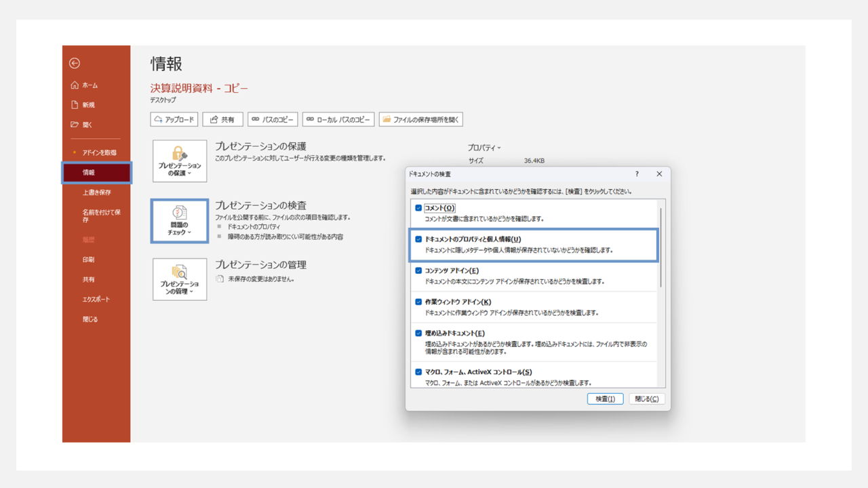Open the プレゼンテーションの管理 dropdown button
The image size is (868, 488).
point(180,279)
